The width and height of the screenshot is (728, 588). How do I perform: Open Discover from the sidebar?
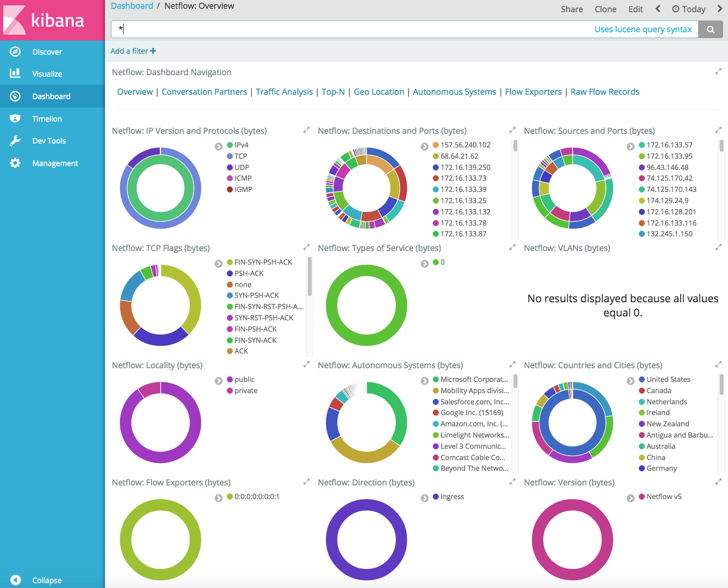click(47, 52)
